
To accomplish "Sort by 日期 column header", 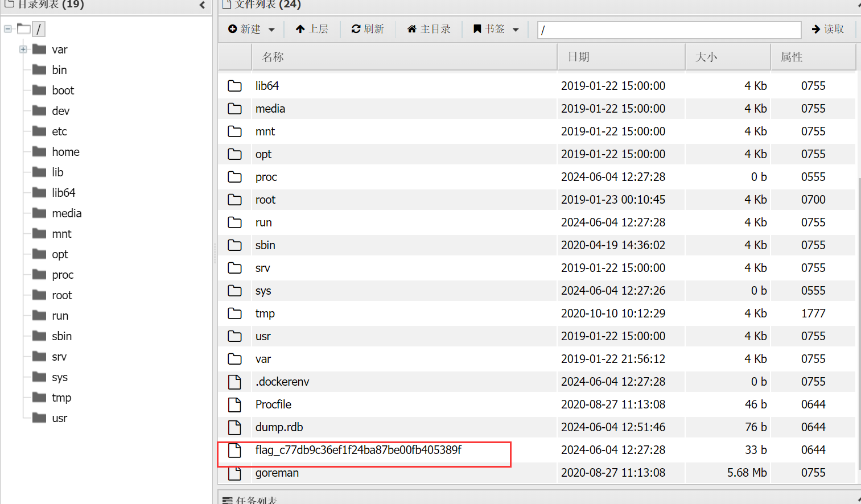I will [578, 57].
